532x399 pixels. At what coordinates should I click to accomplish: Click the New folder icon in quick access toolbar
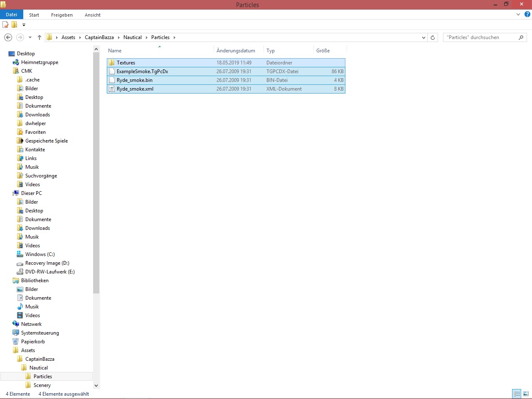click(x=15, y=25)
